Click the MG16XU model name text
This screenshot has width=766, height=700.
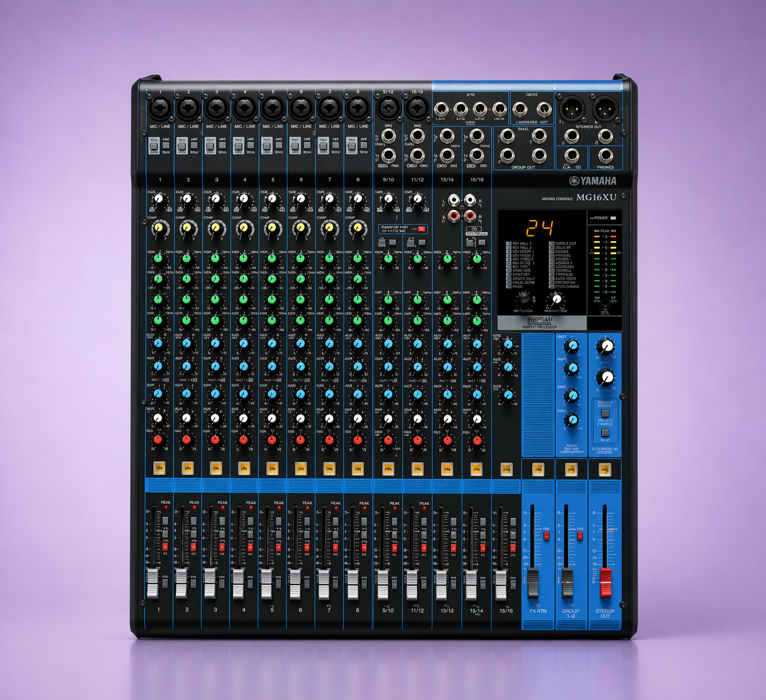[x=596, y=197]
